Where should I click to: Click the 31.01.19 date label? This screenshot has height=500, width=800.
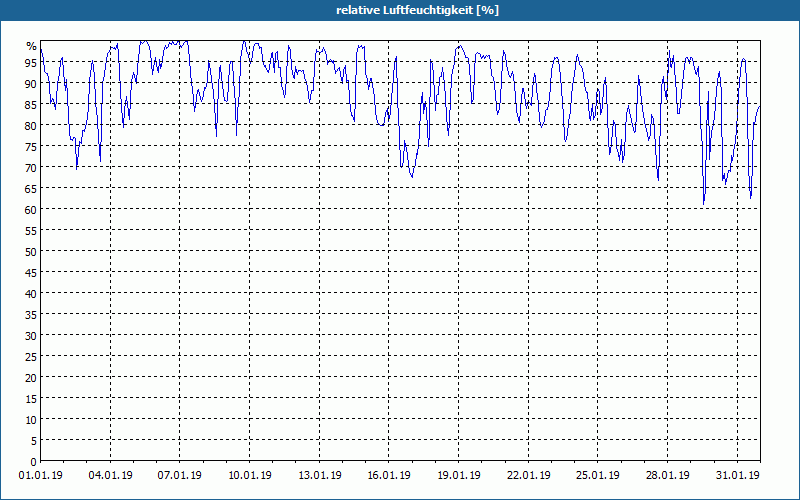coord(737,475)
